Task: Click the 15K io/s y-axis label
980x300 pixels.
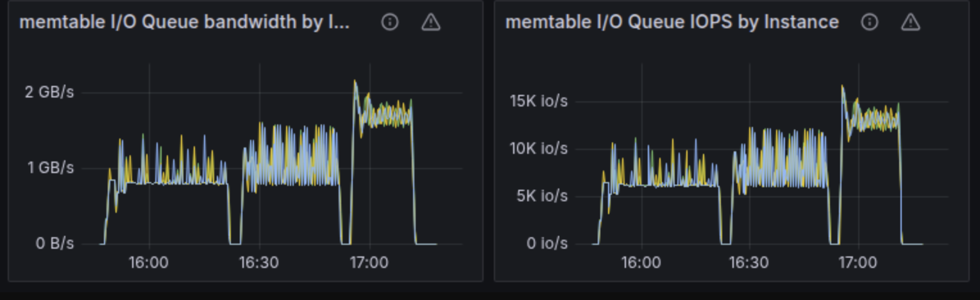Action: [x=538, y=101]
